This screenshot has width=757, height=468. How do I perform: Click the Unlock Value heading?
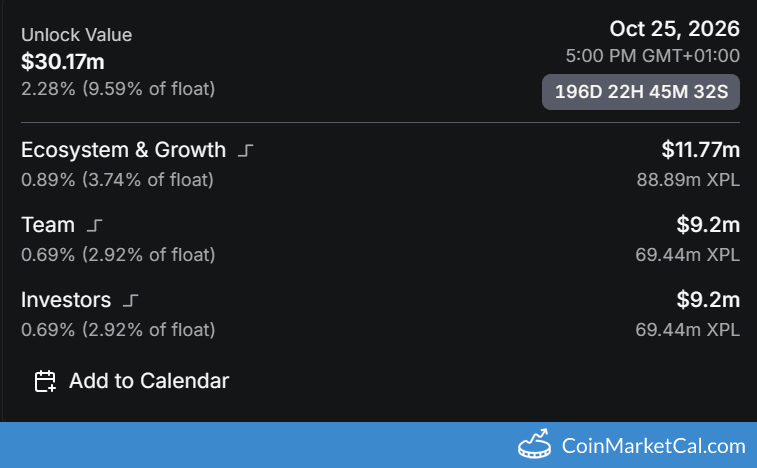[76, 35]
